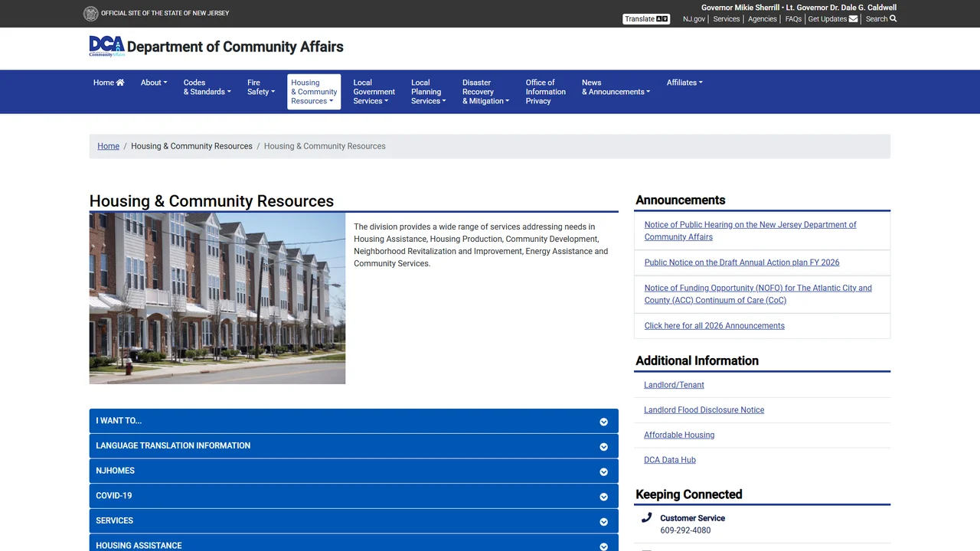
Task: Expand LANGUAGE TRANSLATION INFORMATION accordion
Action: coord(354,445)
